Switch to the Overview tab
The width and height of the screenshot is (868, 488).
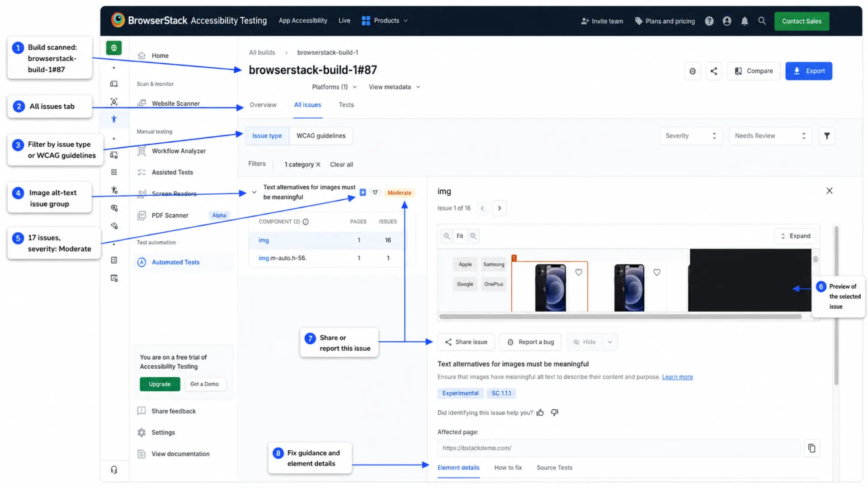263,105
